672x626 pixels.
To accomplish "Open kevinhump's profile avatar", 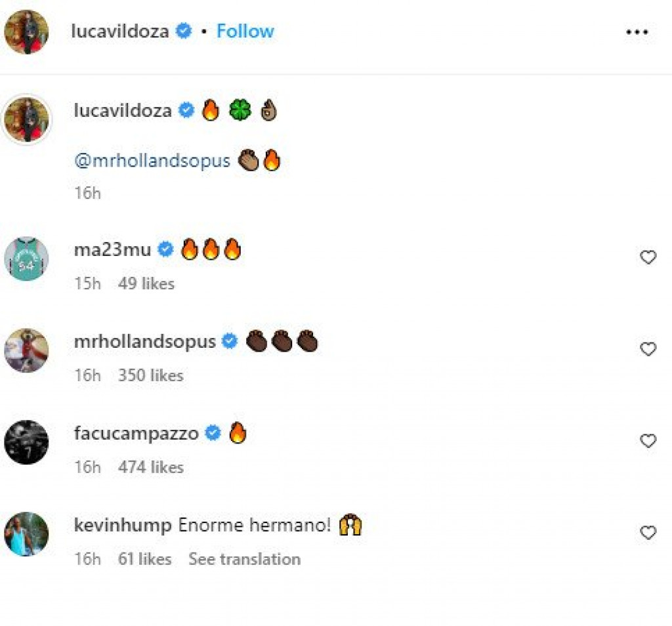I will [26, 534].
